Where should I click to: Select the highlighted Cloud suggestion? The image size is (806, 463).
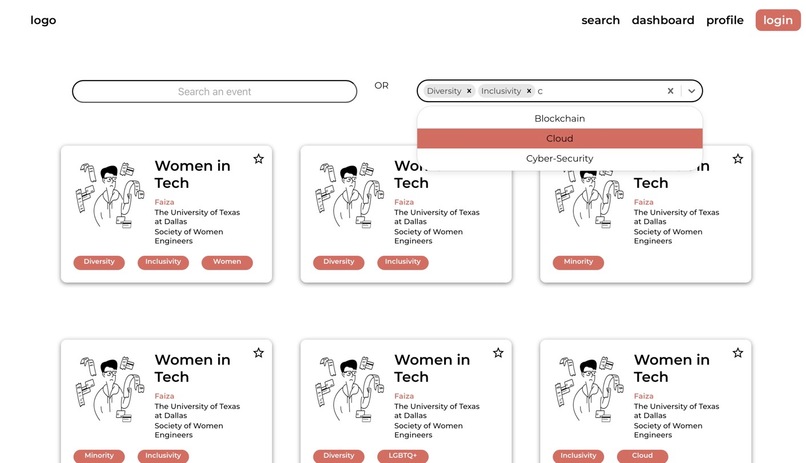pyautogui.click(x=559, y=138)
